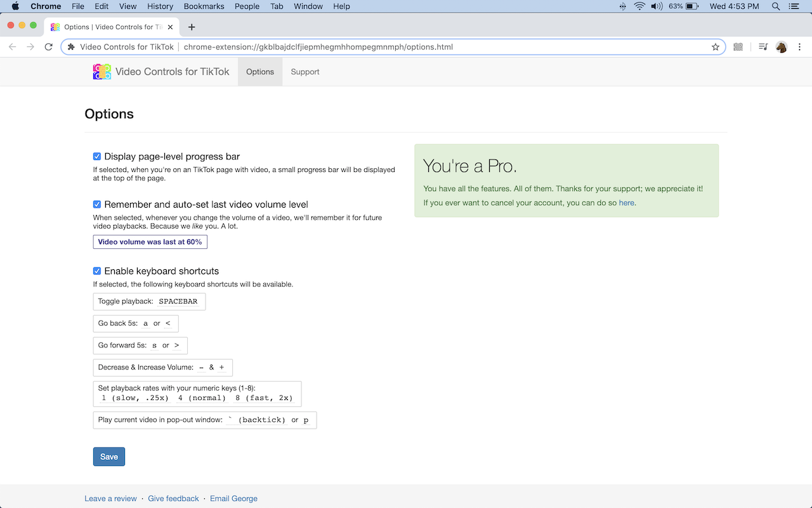Image resolution: width=812 pixels, height=508 pixels.
Task: Click the menu bar icon left of Wi-Fi
Action: coord(622,6)
